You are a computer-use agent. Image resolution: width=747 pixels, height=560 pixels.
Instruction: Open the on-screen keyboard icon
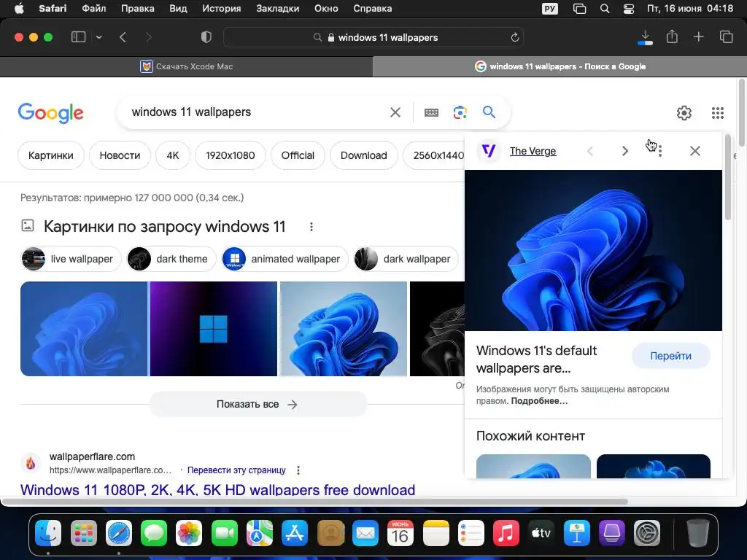[x=431, y=112]
